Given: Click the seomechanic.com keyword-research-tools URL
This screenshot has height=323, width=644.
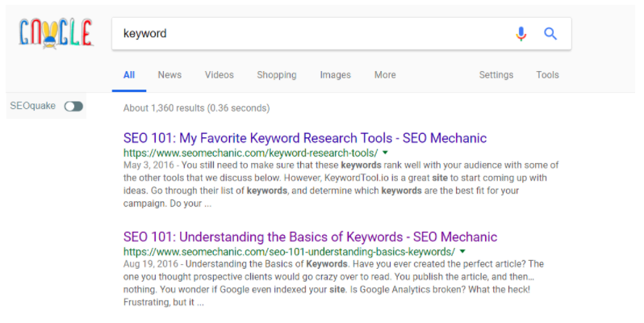Looking at the screenshot, I should (250, 153).
